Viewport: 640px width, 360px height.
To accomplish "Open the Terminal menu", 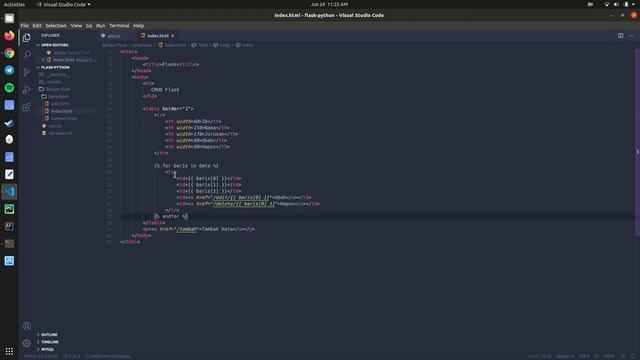I will click(119, 25).
